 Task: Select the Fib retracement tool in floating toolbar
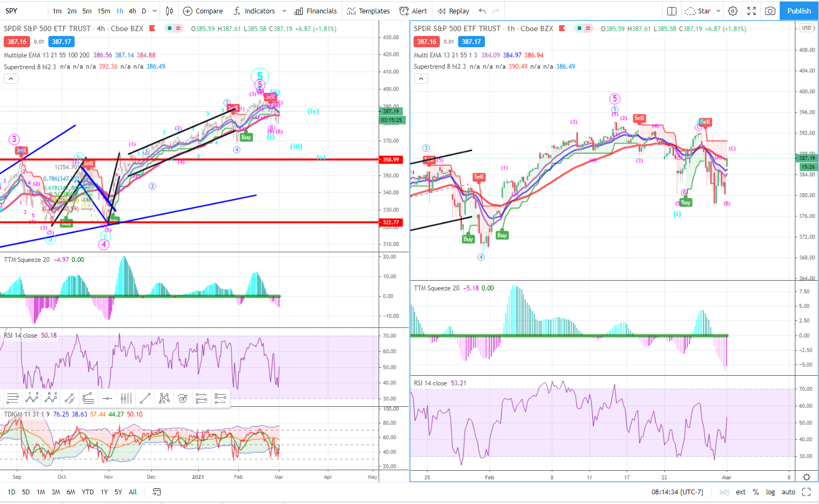[13, 398]
